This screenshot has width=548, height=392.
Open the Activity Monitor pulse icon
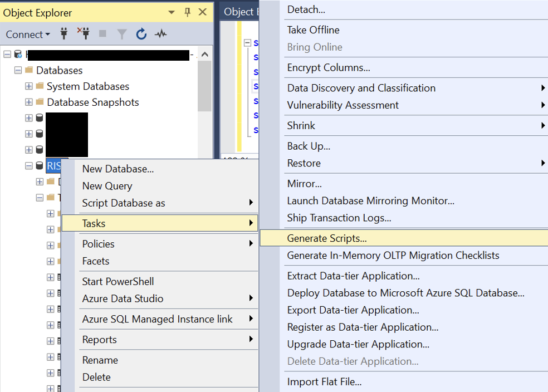(x=161, y=34)
